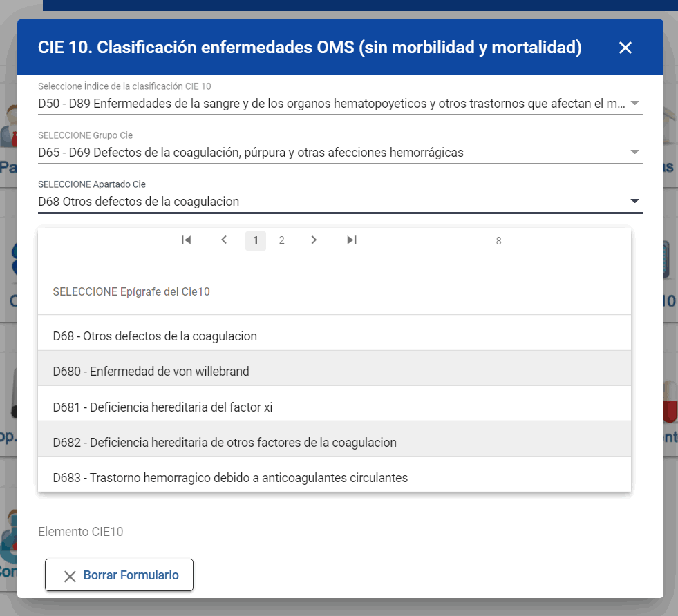Open the Apartado Cie dropdown chevron

tap(634, 200)
